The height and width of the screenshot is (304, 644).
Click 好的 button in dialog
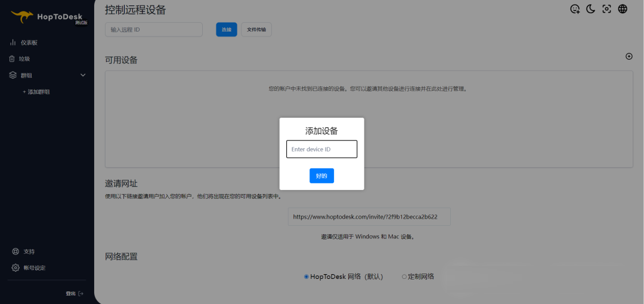[x=321, y=176]
